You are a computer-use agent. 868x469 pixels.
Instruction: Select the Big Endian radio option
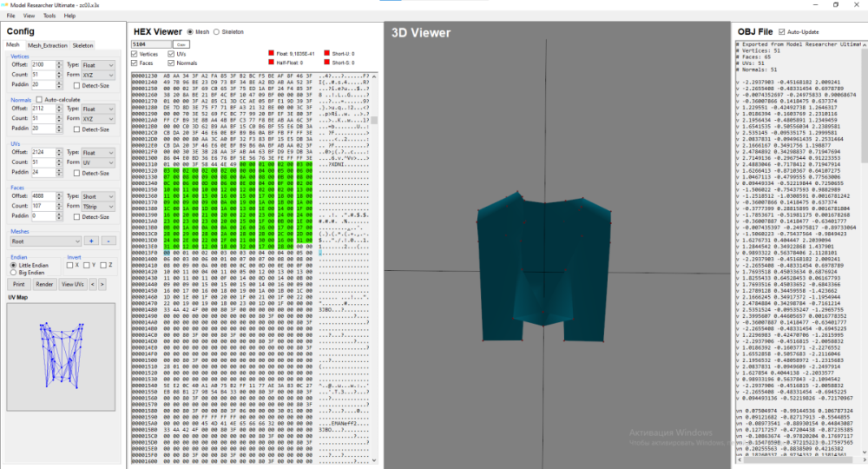point(13,273)
